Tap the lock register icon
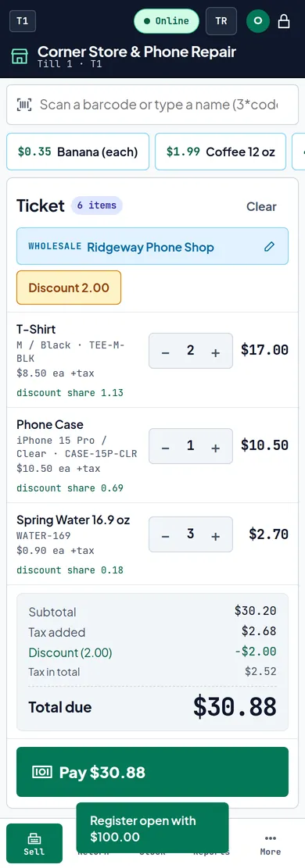Viewport: 305px width, 868px height. (x=283, y=21)
